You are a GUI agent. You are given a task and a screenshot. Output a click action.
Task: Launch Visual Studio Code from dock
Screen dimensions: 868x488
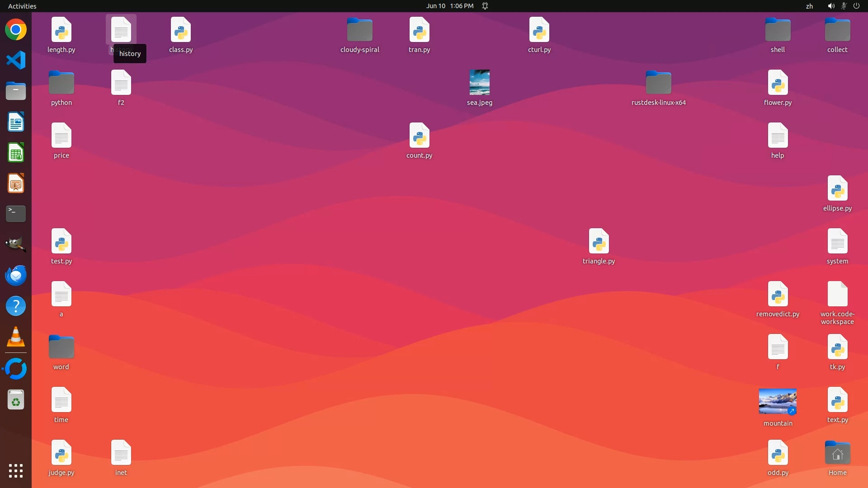pos(16,61)
